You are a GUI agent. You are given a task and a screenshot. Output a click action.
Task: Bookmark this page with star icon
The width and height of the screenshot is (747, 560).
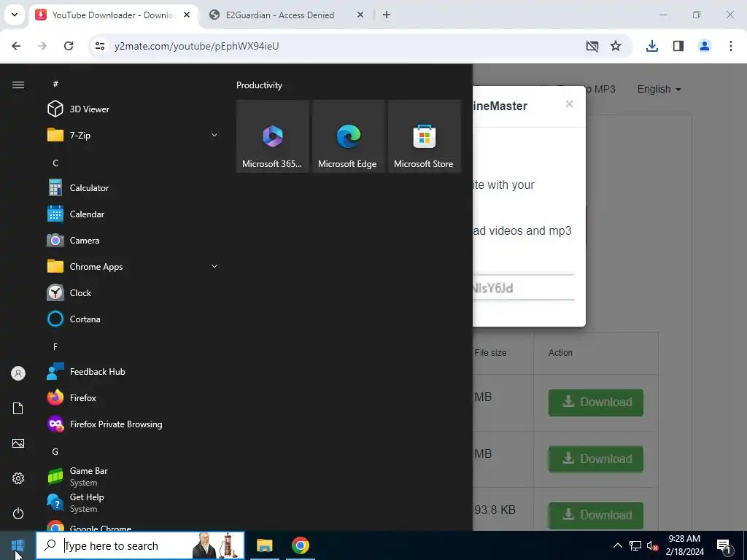(x=616, y=46)
